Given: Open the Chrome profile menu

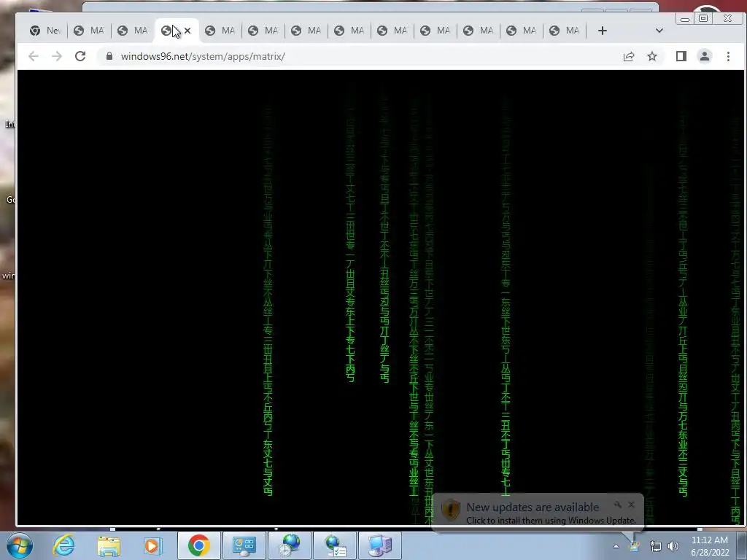Looking at the screenshot, I should 705,56.
